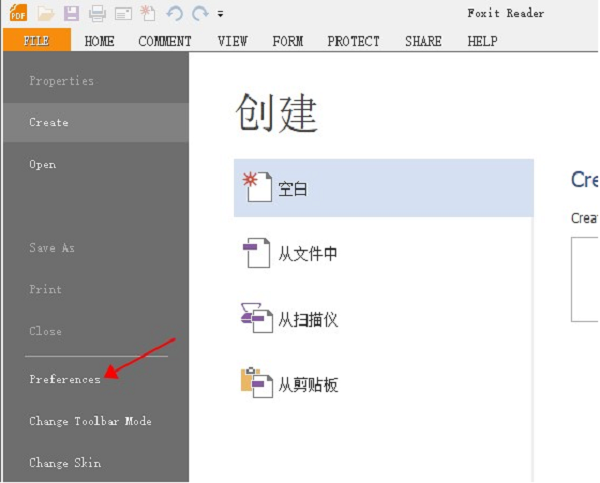Undo the last action
Image resolution: width=600 pixels, height=483 pixels.
pos(174,14)
